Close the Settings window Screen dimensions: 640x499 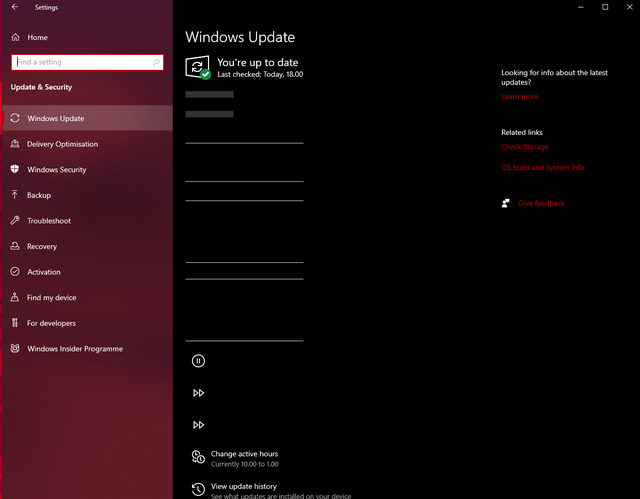point(629,7)
